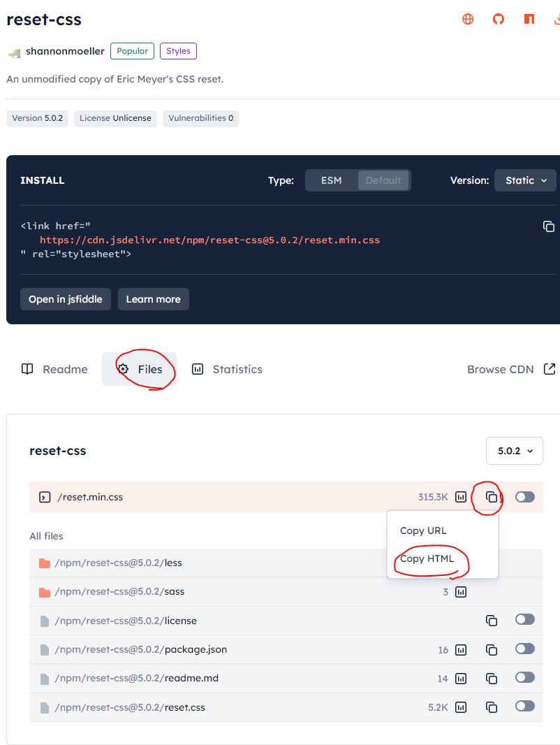Screen dimensions: 560x745
Task: Click copy icon for license file
Action: pos(492,621)
